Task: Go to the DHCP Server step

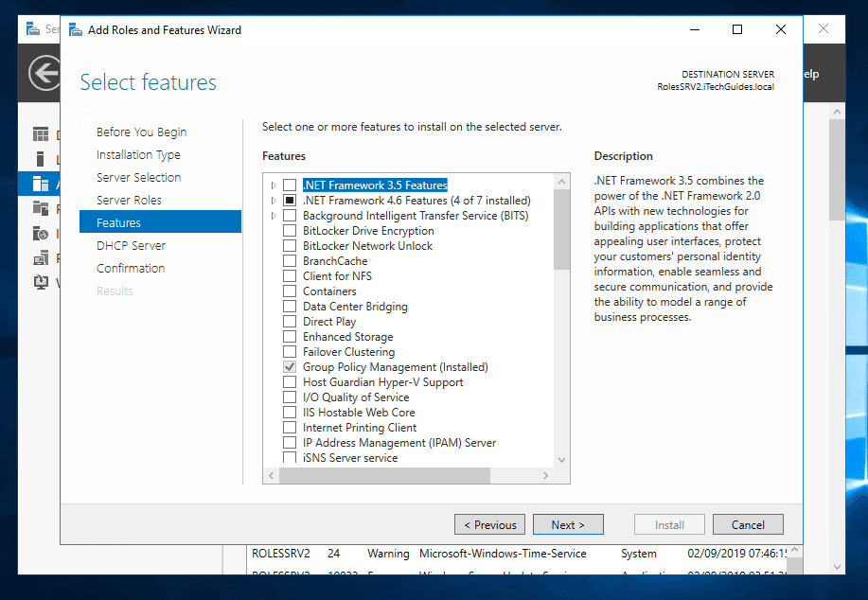Action: click(x=131, y=245)
